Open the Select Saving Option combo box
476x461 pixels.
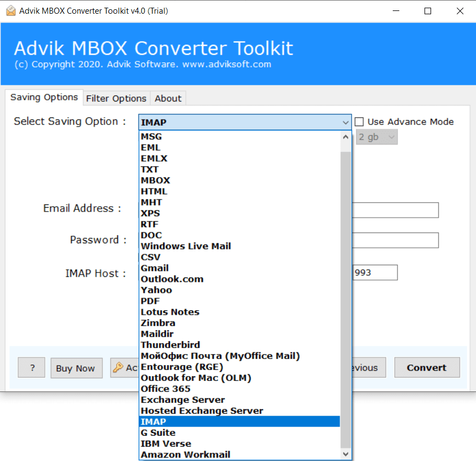tap(245, 122)
